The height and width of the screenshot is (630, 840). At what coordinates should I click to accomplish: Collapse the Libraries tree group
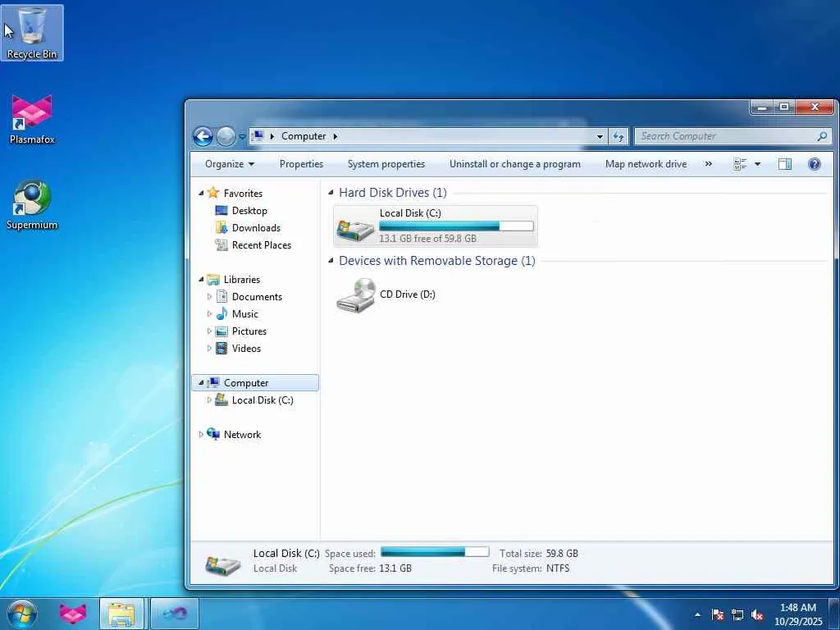(202, 280)
